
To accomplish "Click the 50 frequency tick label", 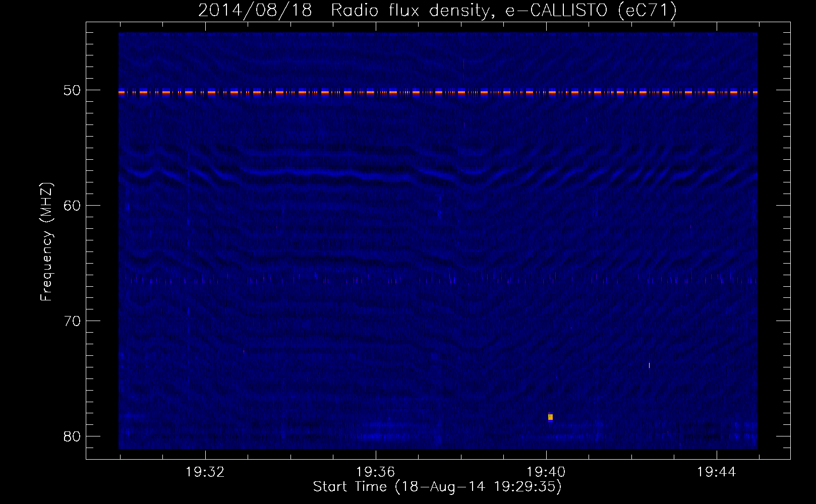I will click(72, 90).
